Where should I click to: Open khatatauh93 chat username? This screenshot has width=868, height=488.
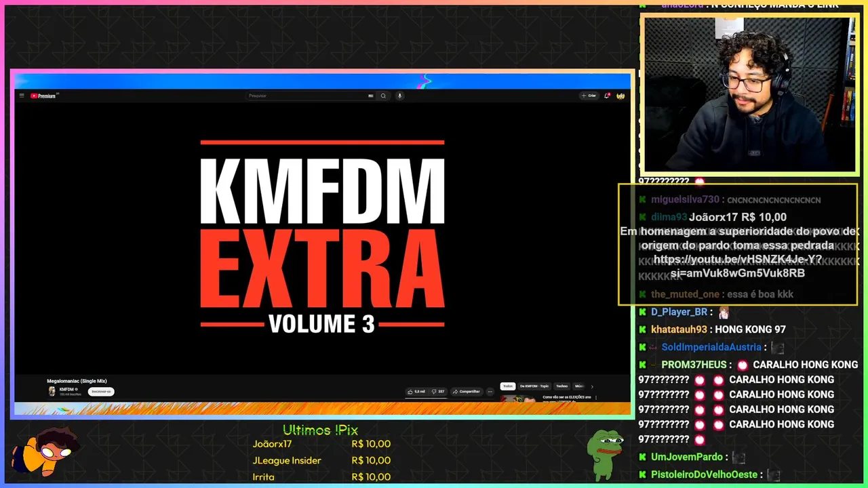679,329
